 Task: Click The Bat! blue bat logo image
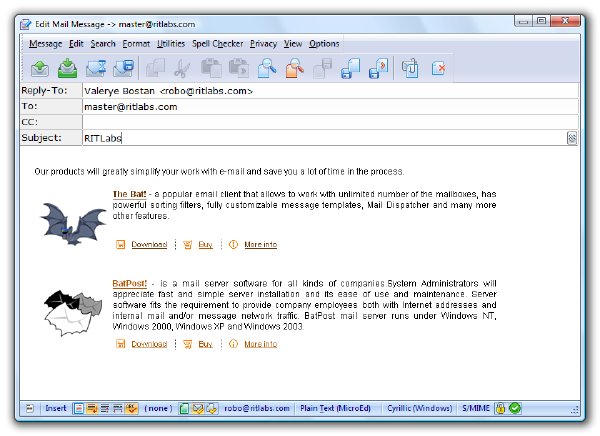point(73,224)
